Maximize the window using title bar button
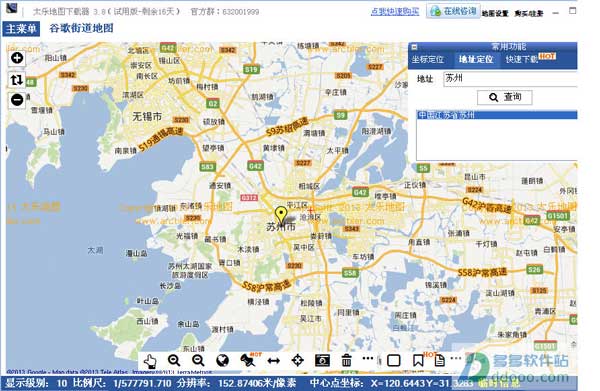The width and height of the screenshot is (600, 391). 572,11
